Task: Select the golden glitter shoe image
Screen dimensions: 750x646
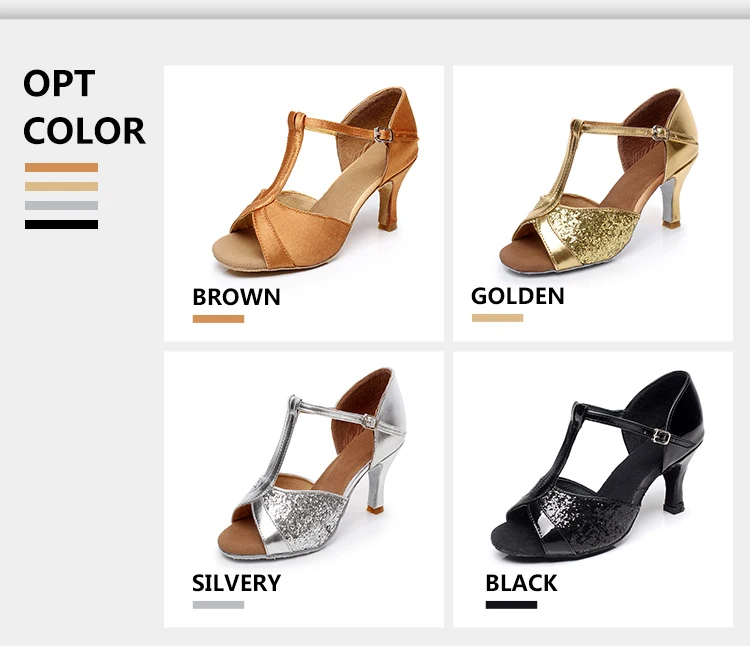Action: coord(598,180)
